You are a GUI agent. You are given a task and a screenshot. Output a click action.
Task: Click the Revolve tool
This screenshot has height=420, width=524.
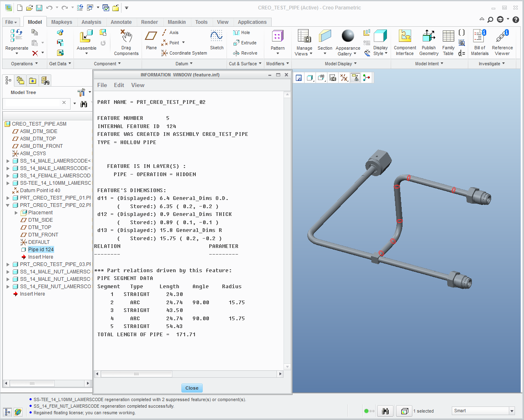click(x=245, y=53)
